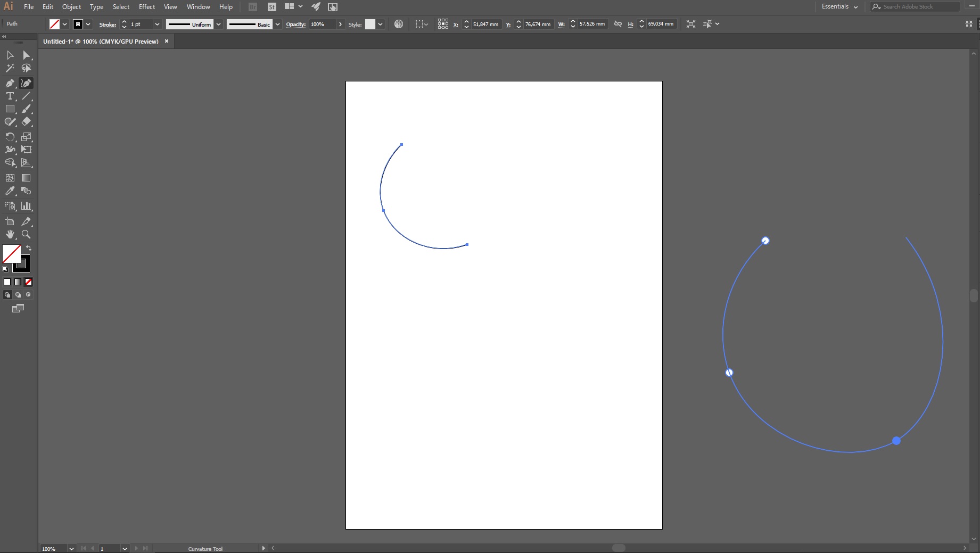980x553 pixels.
Task: Reset default fill and stroke
Action: tap(5, 269)
